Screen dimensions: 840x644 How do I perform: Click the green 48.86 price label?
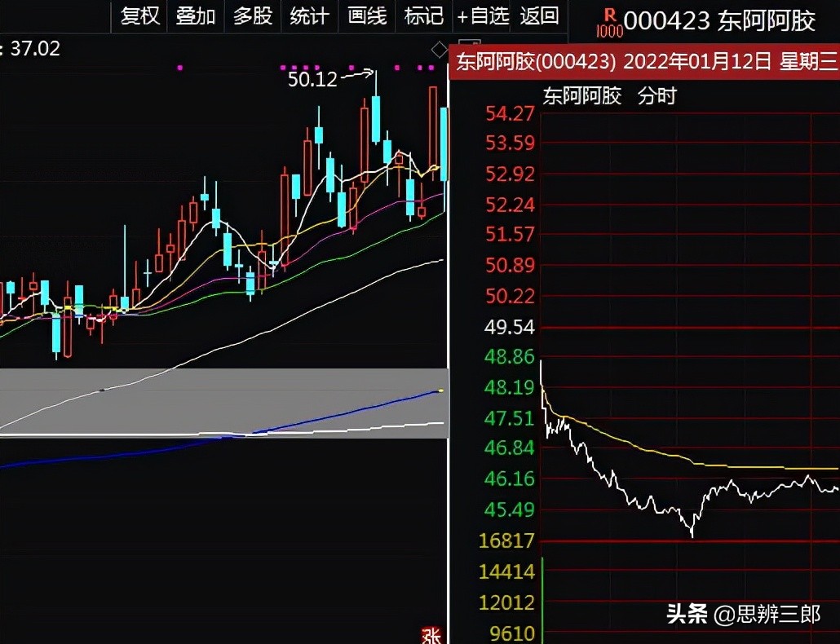pyautogui.click(x=510, y=356)
